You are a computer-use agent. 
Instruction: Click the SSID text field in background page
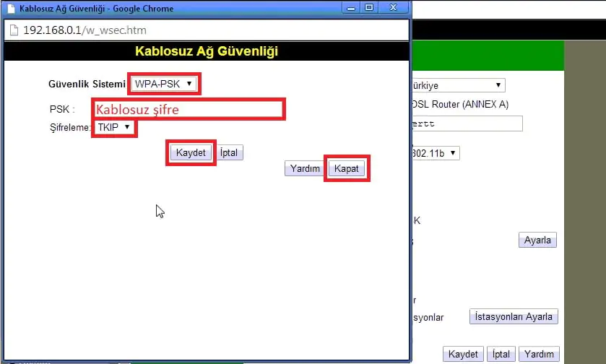pos(467,123)
